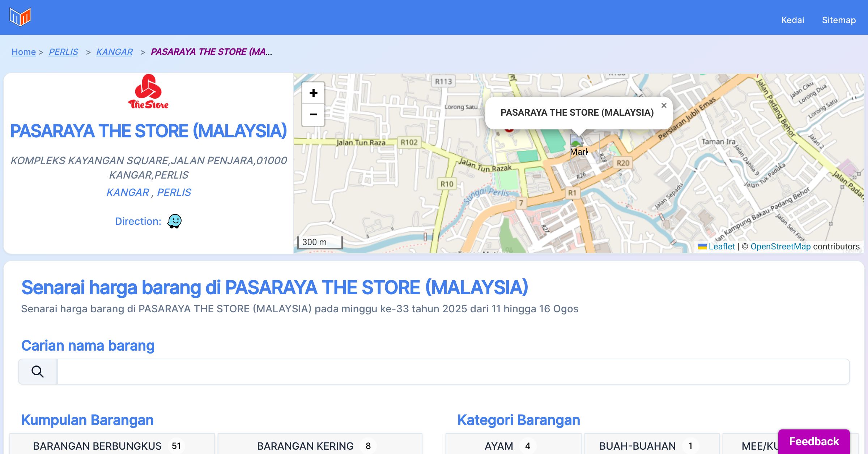
Task: Click the site logo in header
Action: [20, 17]
